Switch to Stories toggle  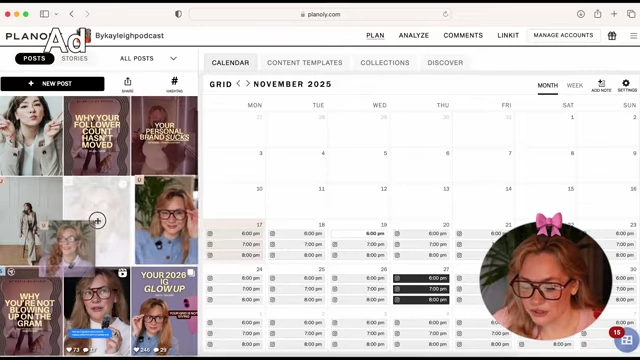74,58
